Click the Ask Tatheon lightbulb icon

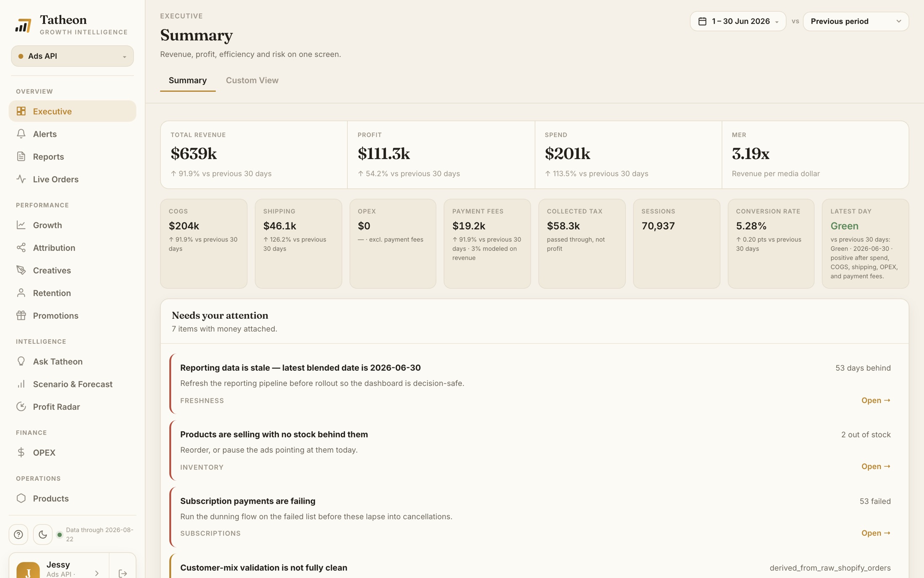click(21, 362)
